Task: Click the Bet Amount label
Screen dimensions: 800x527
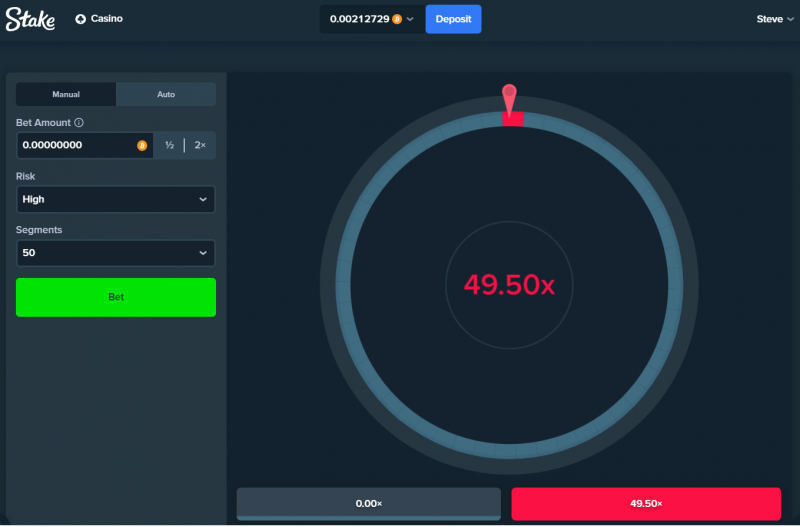Action: 43,122
